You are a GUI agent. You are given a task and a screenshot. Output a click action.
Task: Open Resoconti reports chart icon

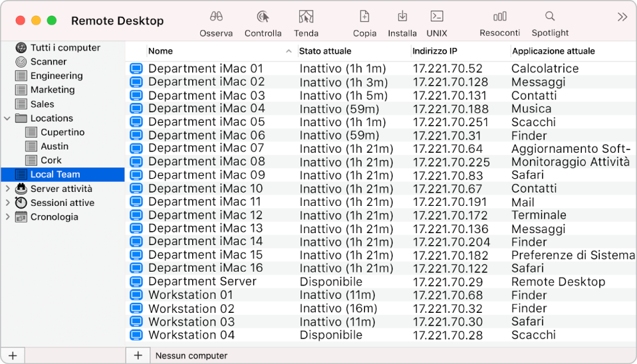pyautogui.click(x=499, y=17)
